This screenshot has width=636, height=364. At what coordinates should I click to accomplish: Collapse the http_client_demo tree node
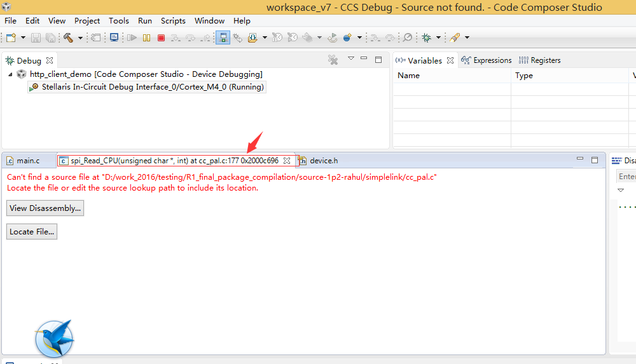[x=10, y=74]
